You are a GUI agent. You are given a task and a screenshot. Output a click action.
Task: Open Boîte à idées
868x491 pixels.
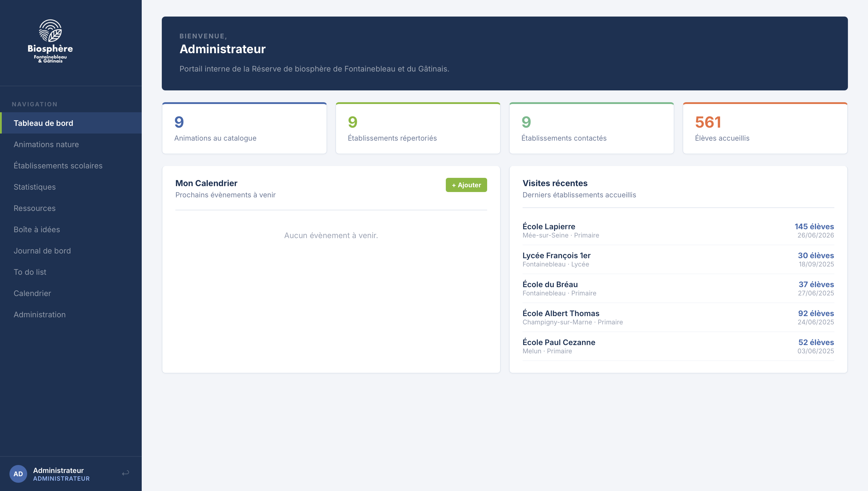coord(37,229)
